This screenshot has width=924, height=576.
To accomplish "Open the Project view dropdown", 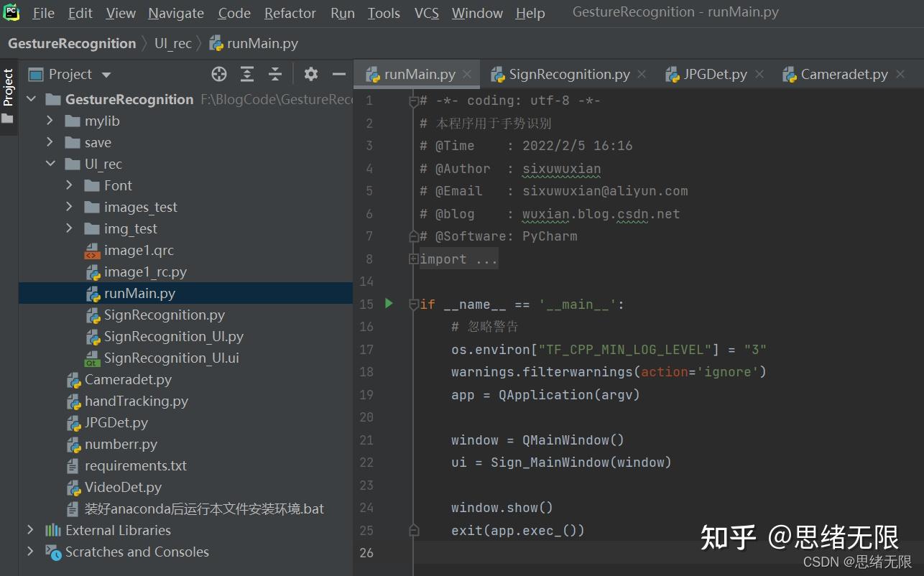I will pos(106,75).
